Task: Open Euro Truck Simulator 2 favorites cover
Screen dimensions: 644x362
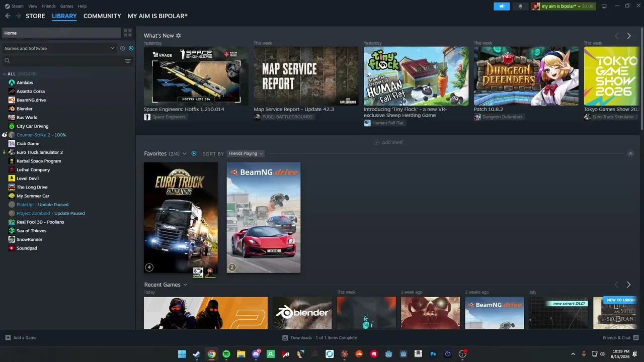Action: (x=181, y=217)
